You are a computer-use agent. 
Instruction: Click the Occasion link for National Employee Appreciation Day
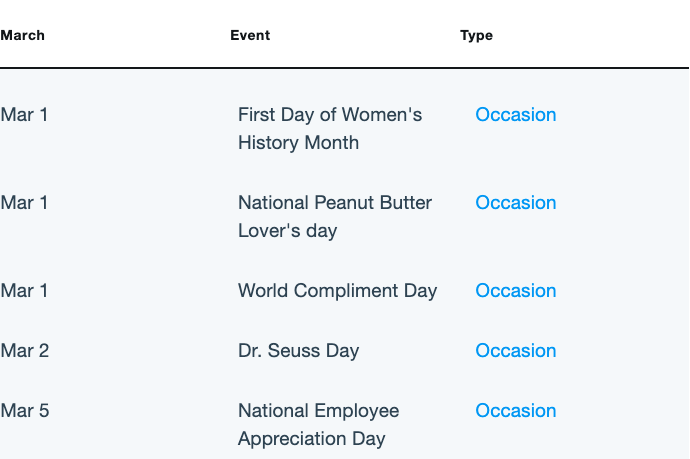tap(515, 411)
